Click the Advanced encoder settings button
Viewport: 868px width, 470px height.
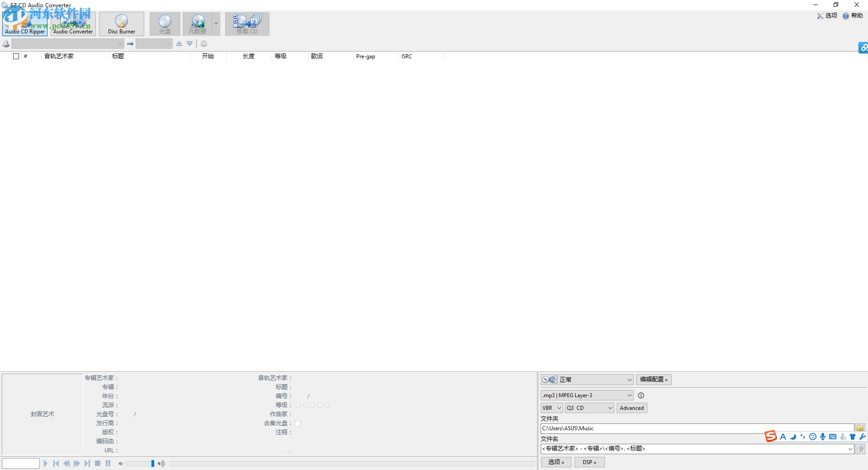click(x=631, y=408)
